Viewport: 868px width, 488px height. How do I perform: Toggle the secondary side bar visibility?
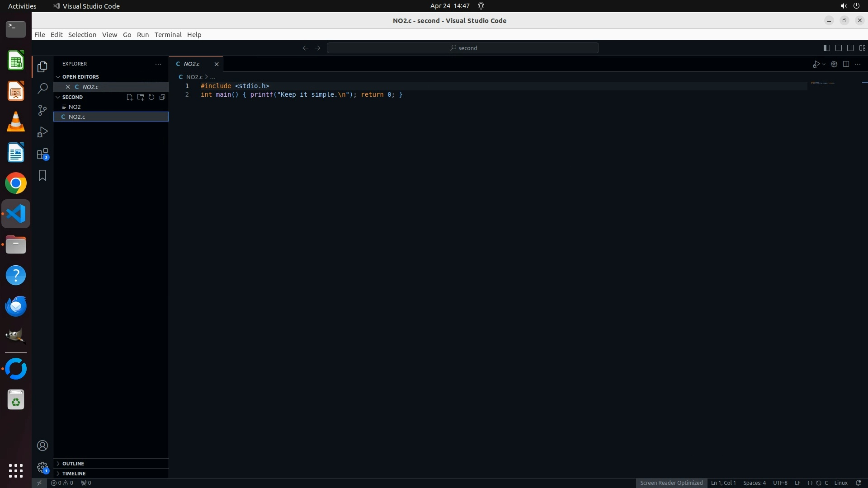tap(850, 48)
